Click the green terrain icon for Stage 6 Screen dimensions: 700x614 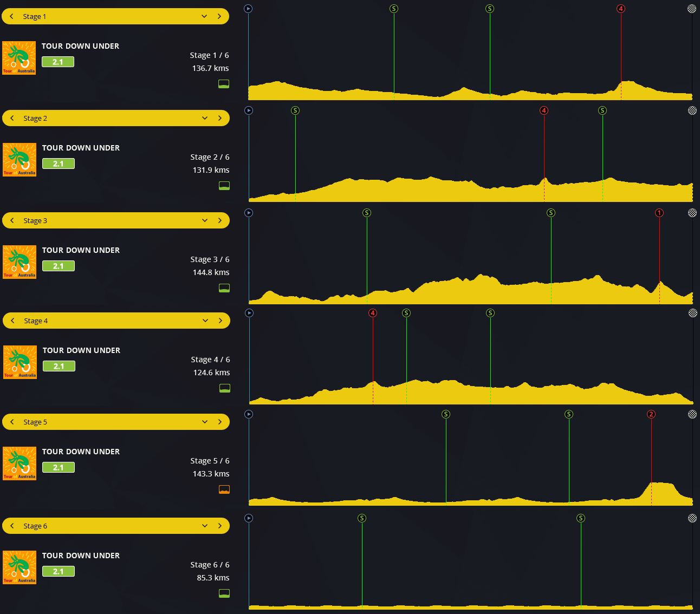224,593
